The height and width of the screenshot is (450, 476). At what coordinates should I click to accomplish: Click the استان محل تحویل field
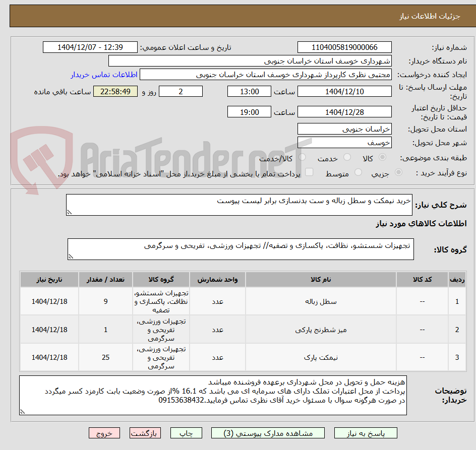coord(344,129)
